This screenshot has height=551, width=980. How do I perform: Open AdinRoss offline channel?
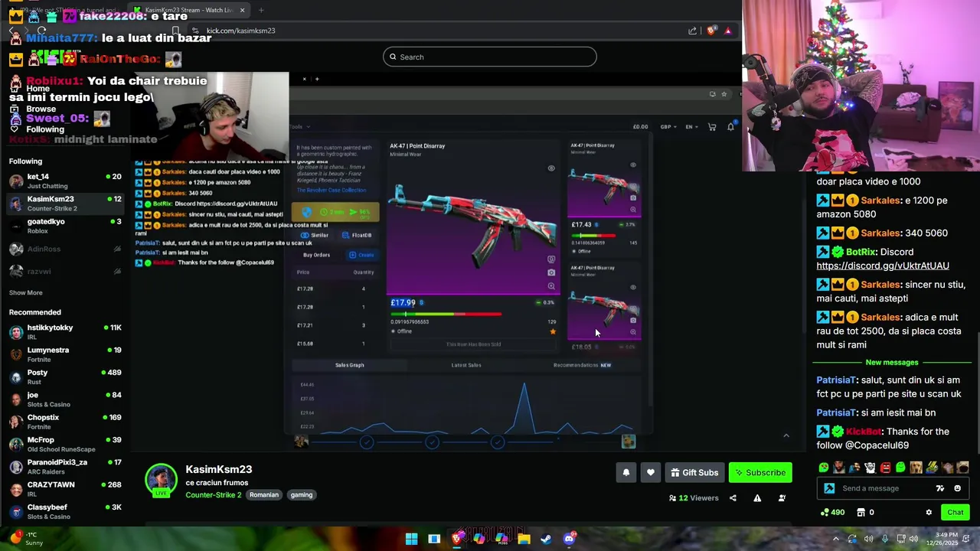[65, 249]
